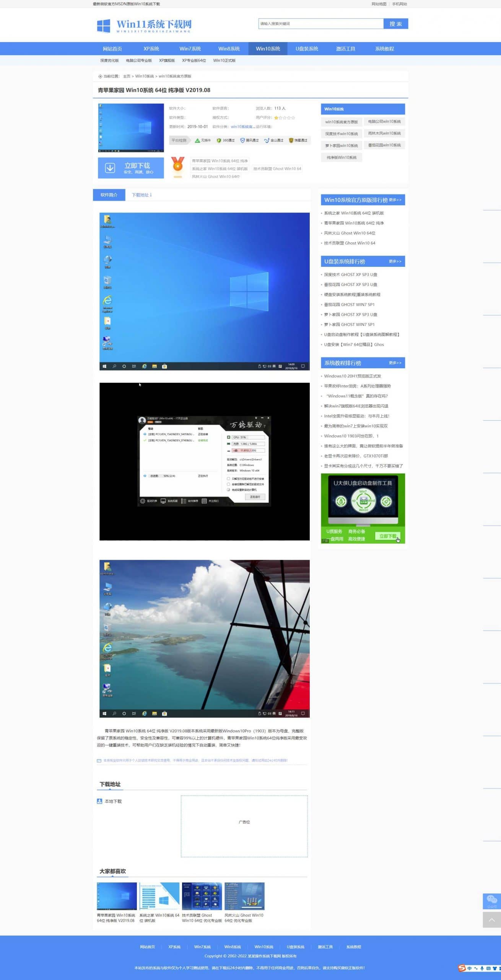Open 深度技术 GHOST XP SP3 U盘 entry

coord(350,274)
